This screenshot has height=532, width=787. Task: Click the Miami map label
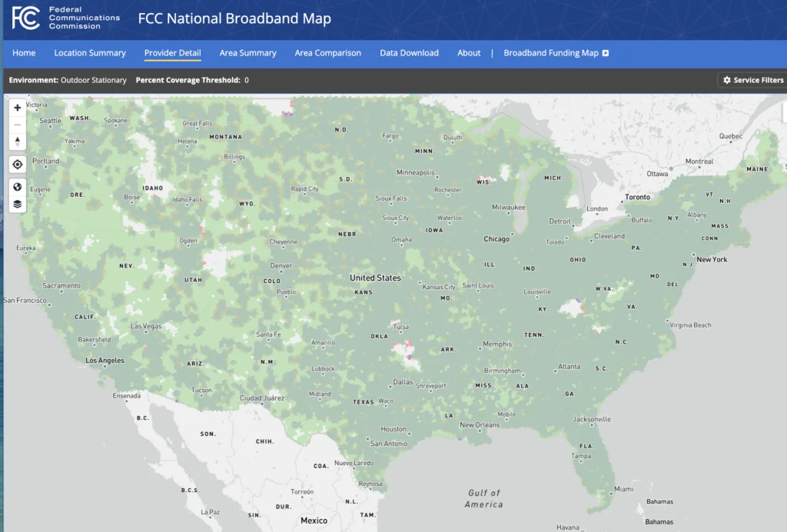[624, 489]
